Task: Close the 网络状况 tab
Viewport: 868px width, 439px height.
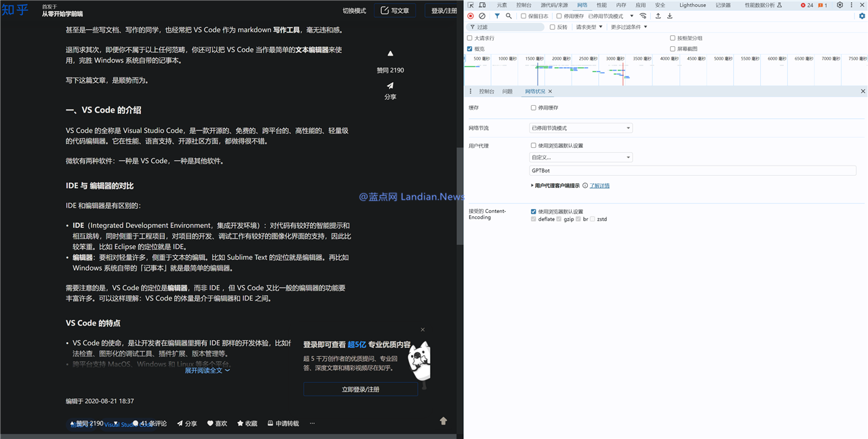Action: [550, 91]
